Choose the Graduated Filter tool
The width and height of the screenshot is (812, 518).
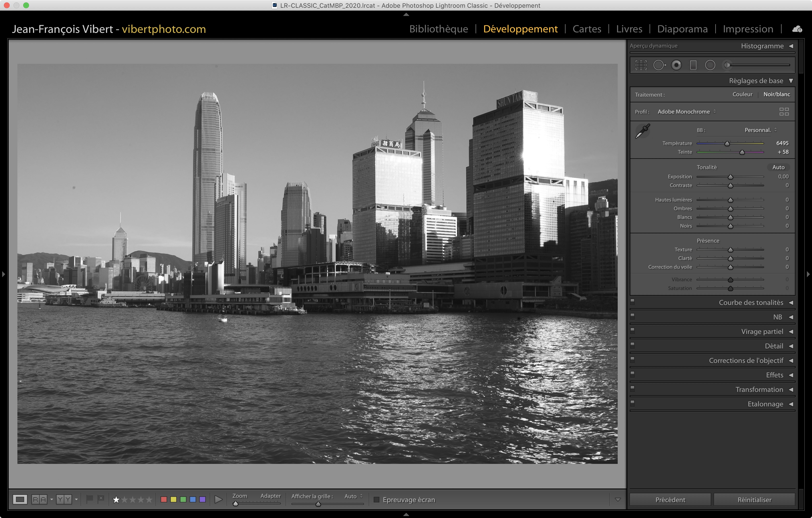click(x=693, y=65)
